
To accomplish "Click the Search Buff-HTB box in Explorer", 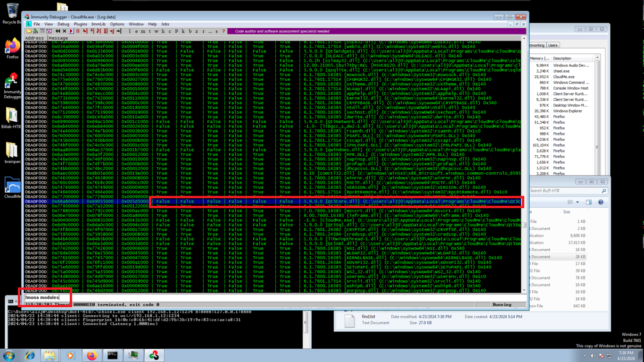I will point(568,191).
